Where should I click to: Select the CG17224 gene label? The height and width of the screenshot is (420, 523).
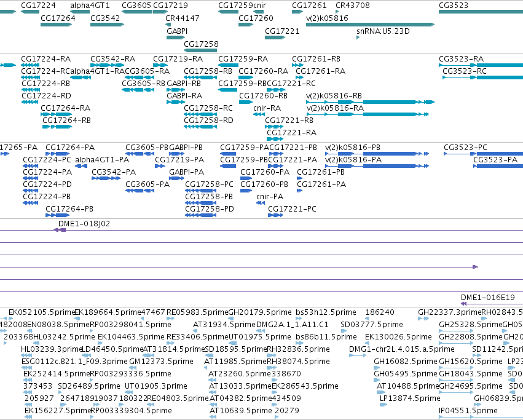tap(38, 6)
